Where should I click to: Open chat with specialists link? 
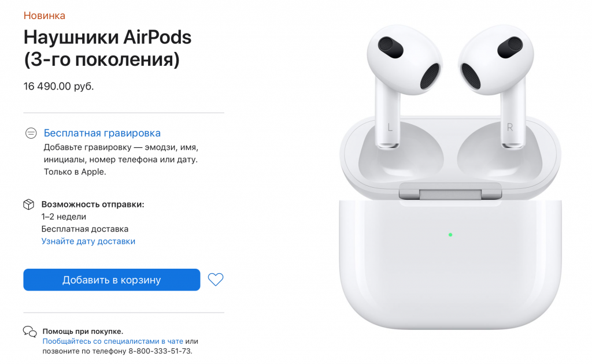coord(113,341)
